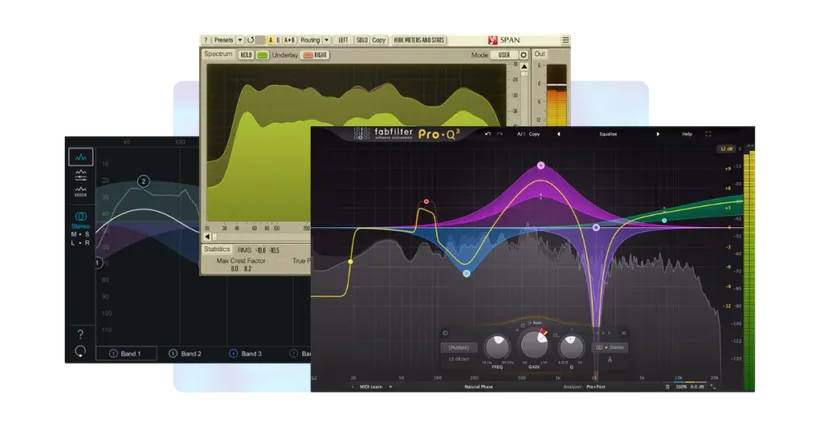
Task: Click the Pro-Q 3 undo arrow
Action: [488, 134]
